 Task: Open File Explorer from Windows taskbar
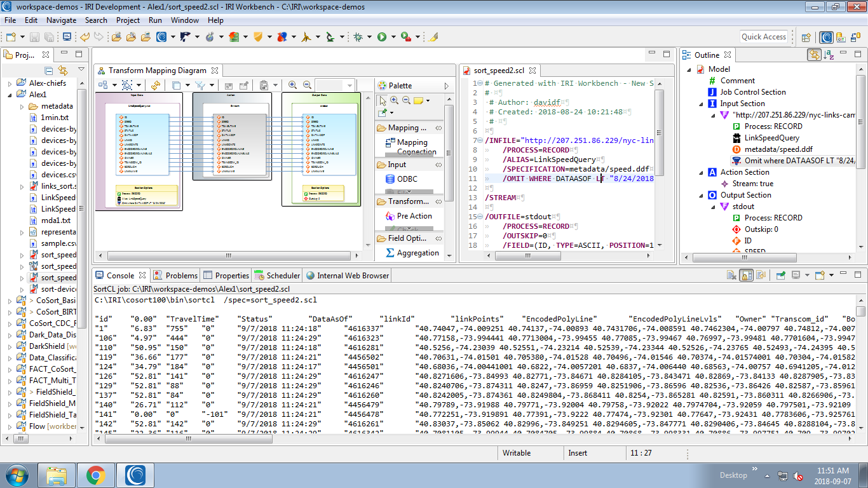point(57,475)
